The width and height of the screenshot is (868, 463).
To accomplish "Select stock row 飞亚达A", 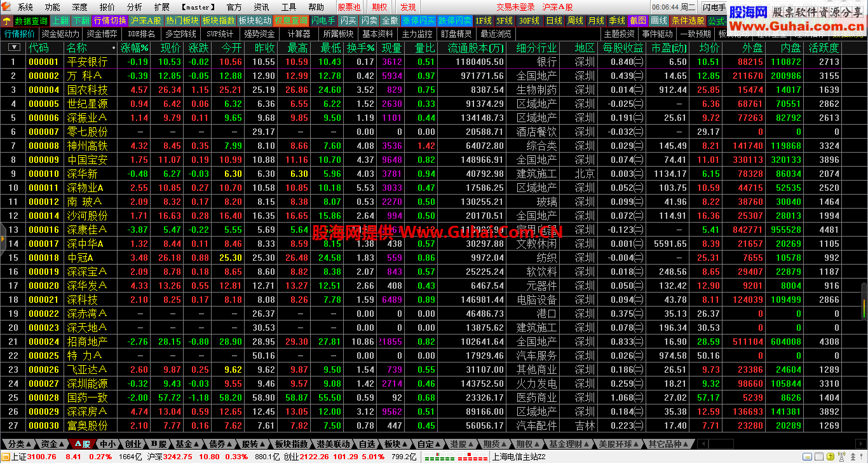I will 434,370.
